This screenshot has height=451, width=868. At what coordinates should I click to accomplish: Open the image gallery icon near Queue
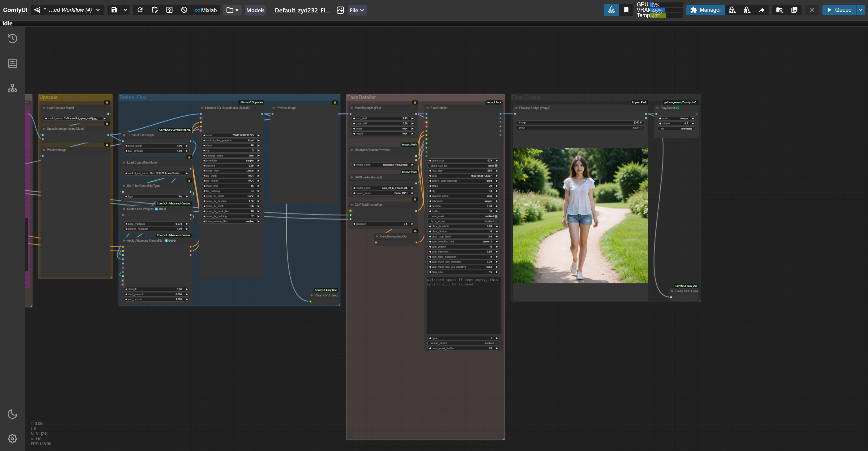tap(794, 10)
